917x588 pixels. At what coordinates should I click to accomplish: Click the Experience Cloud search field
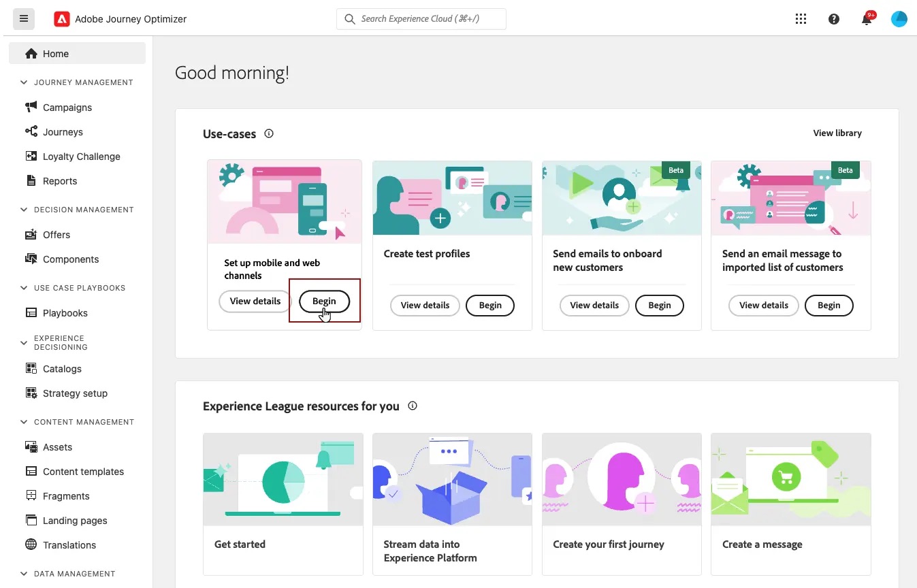click(421, 18)
